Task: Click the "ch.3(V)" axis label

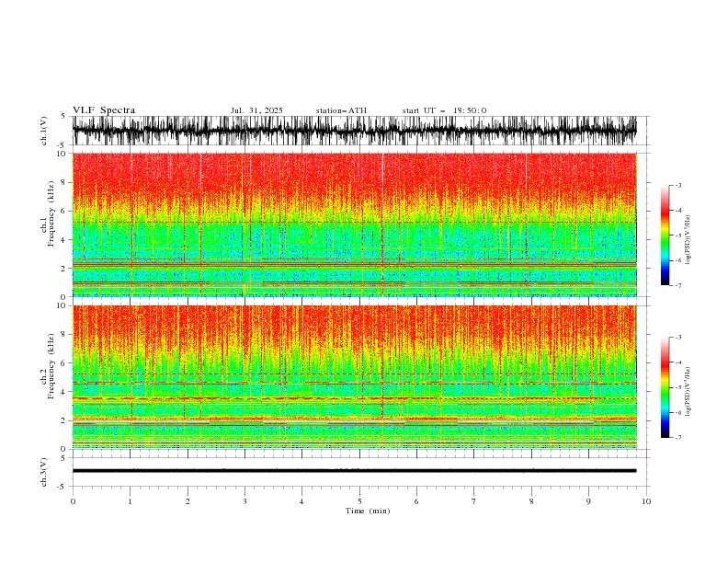Action: [x=44, y=472]
